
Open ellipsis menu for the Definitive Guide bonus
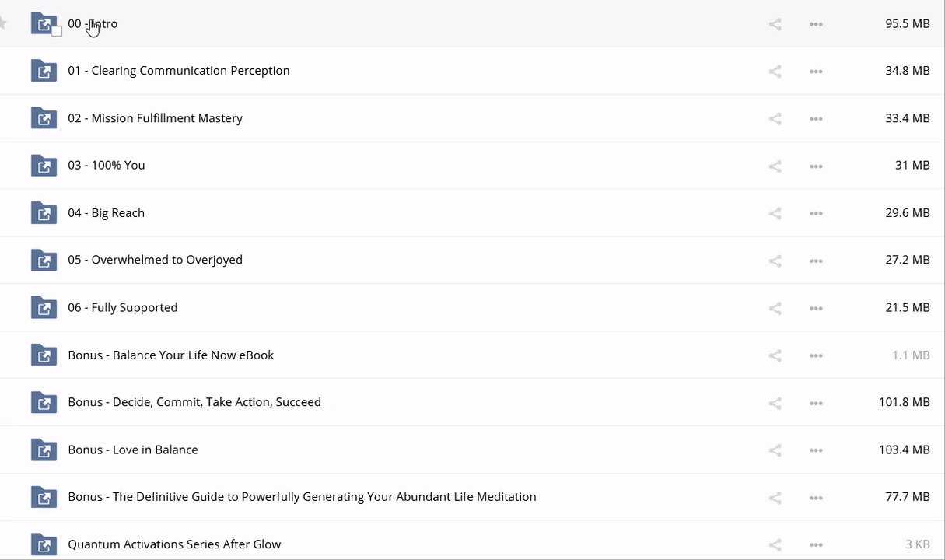tap(815, 498)
